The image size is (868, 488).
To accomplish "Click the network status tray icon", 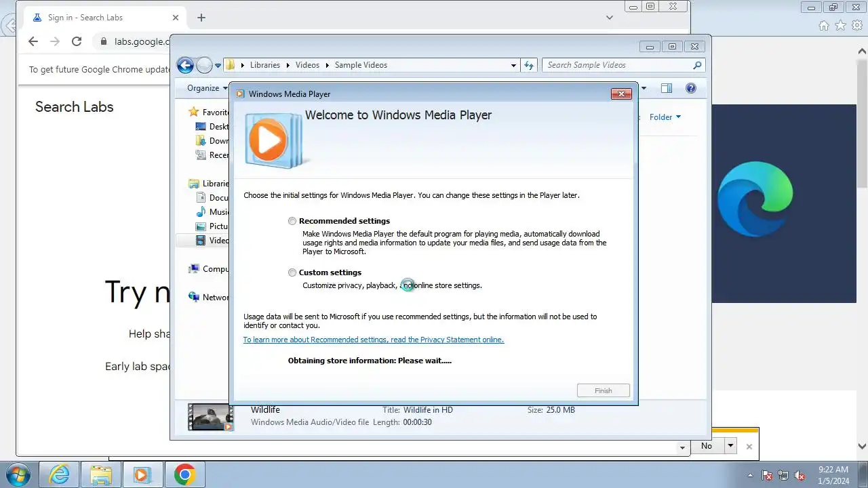I will point(784,475).
